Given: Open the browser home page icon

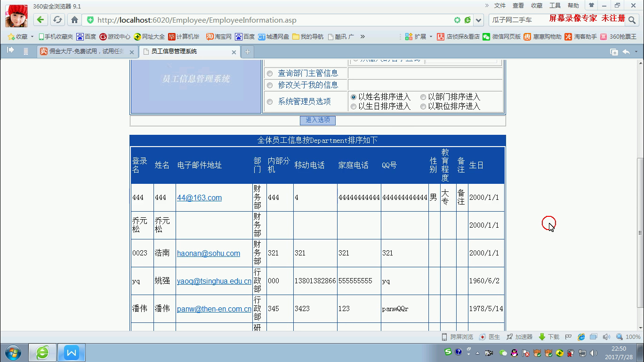Looking at the screenshot, I should 74,20.
